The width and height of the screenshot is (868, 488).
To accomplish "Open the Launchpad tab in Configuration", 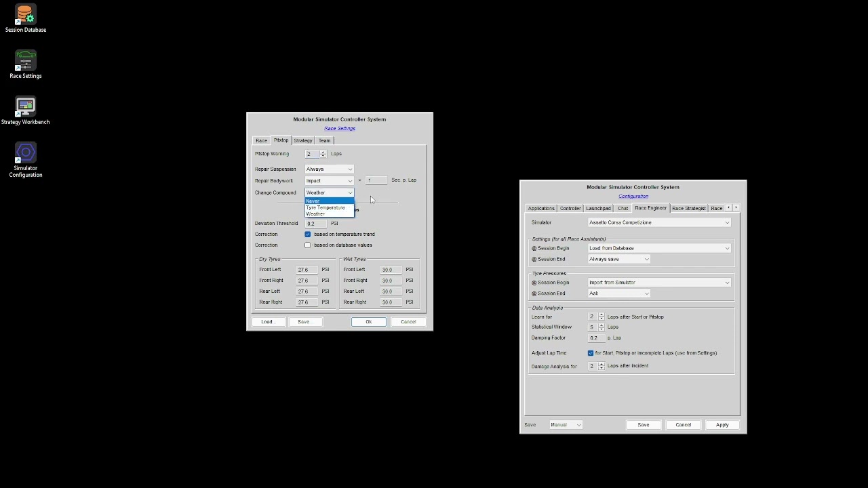I will [x=598, y=208].
